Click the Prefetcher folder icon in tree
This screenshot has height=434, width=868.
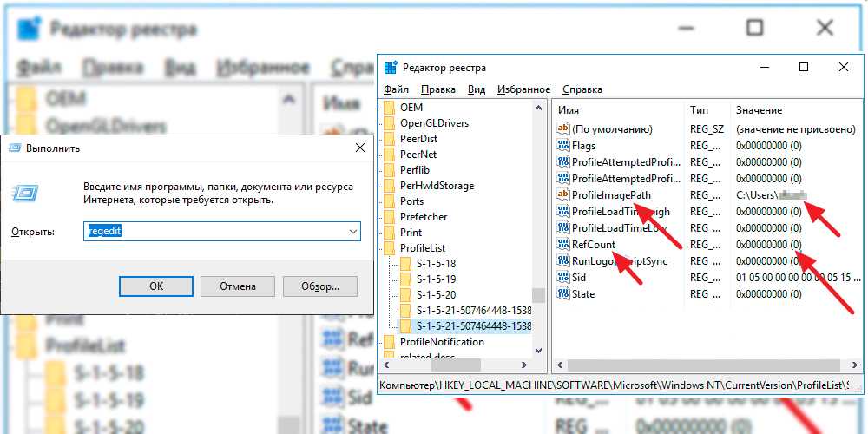click(389, 217)
